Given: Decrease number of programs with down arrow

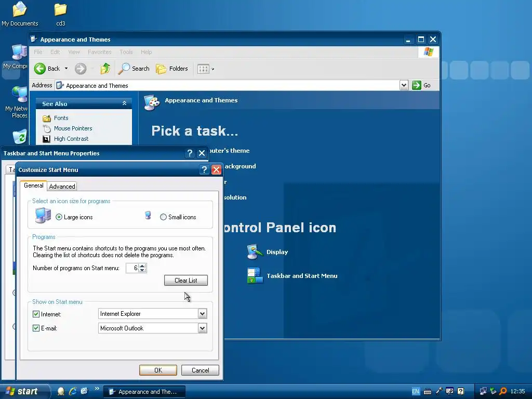Looking at the screenshot, I should pyautogui.click(x=142, y=270).
